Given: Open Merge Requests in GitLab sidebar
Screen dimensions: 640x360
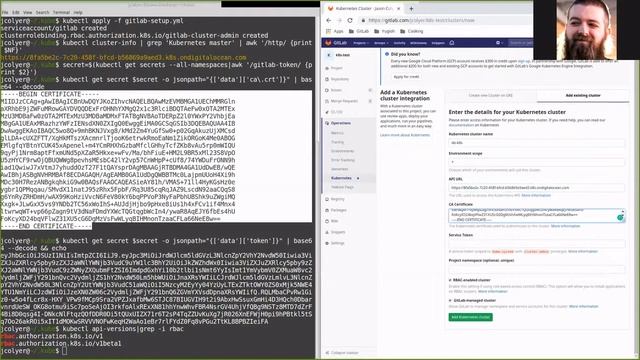Looking at the screenshot, I should coord(341,101).
